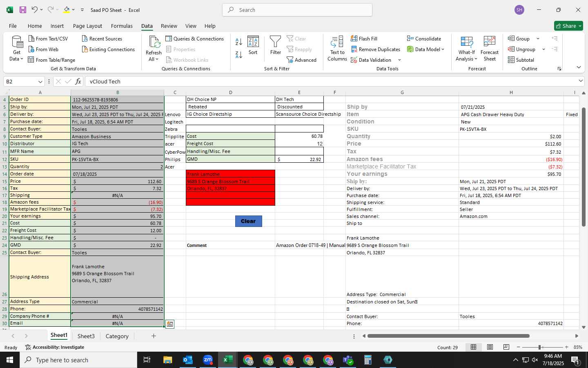
Task: Adjust the zoom slider handle
Action: (x=540, y=347)
